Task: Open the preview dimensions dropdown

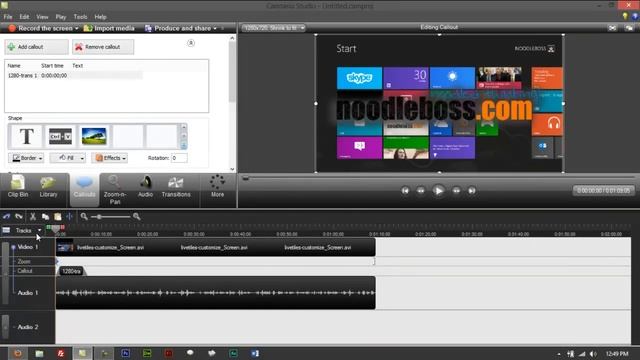Action: [273, 28]
